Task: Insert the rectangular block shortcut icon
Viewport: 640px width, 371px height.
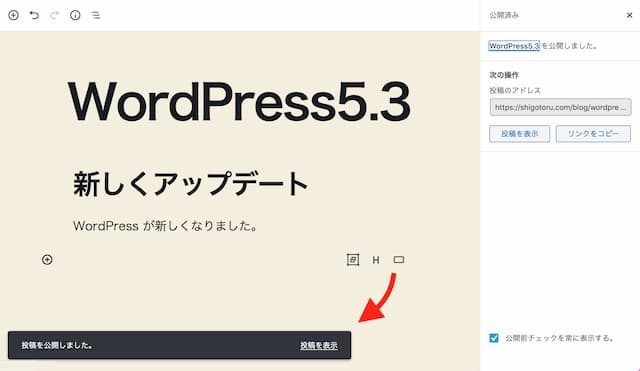Action: click(399, 260)
